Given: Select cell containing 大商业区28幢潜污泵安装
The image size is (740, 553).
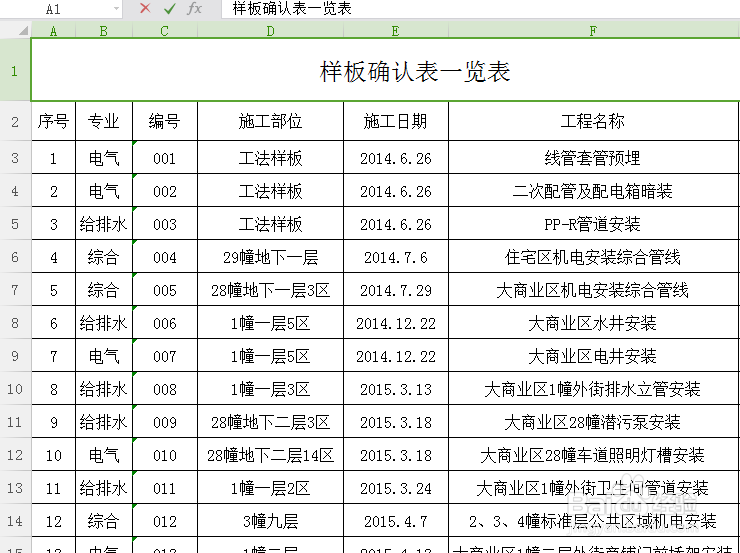Looking at the screenshot, I should coord(593,422).
